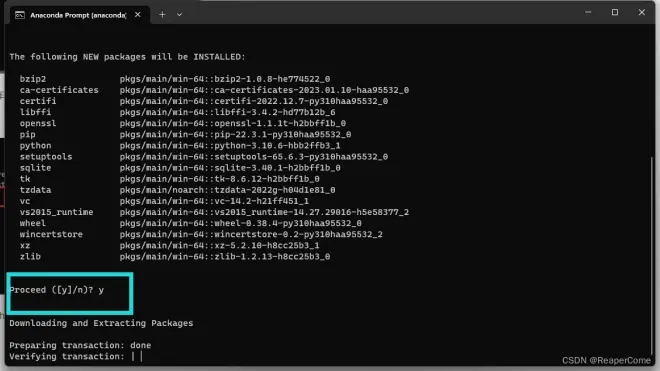Viewport: 660px width, 371px height.
Task: Select the Anaconda Prompt tab
Action: [x=79, y=15]
